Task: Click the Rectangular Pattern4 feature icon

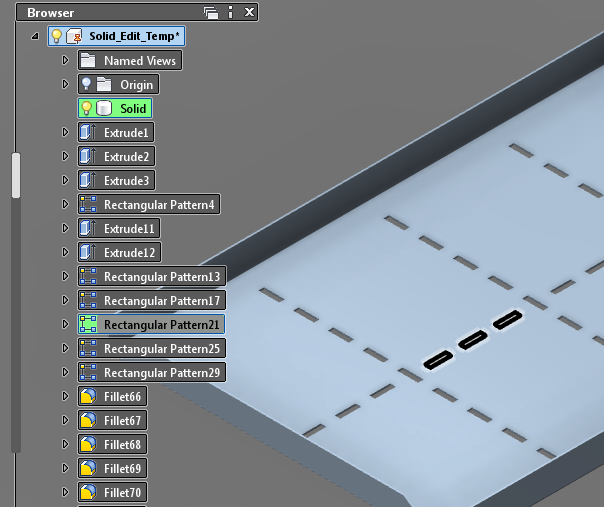Action: coord(88,205)
